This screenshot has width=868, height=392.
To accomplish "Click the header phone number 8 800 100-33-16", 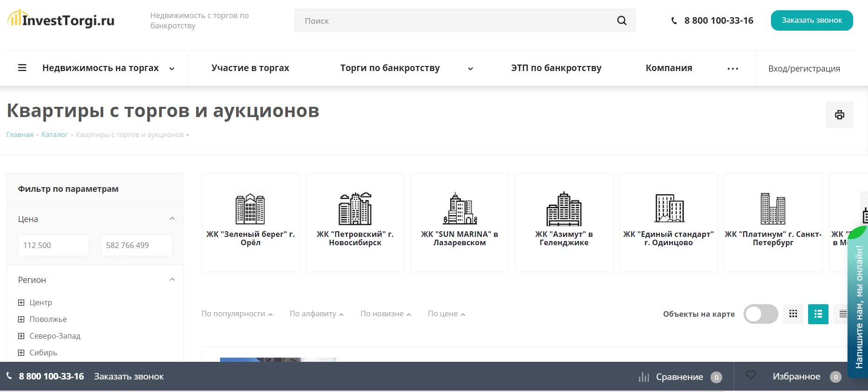I will pyautogui.click(x=718, y=20).
